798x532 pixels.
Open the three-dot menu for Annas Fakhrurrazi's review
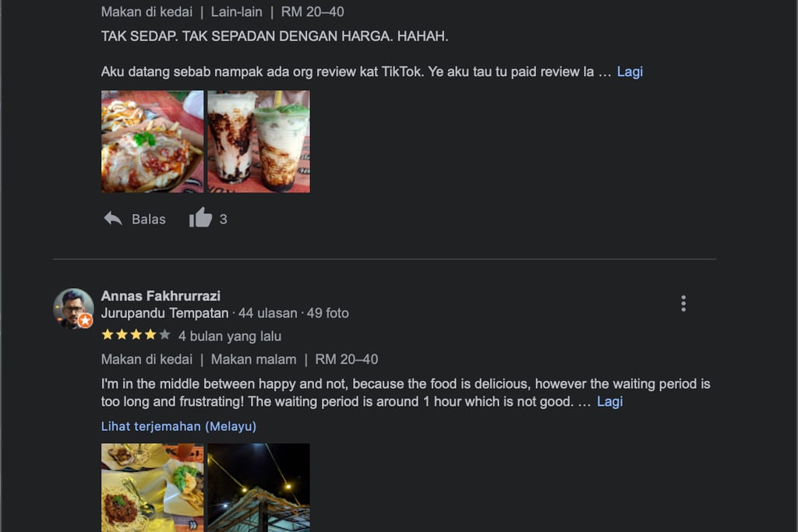[x=683, y=304]
